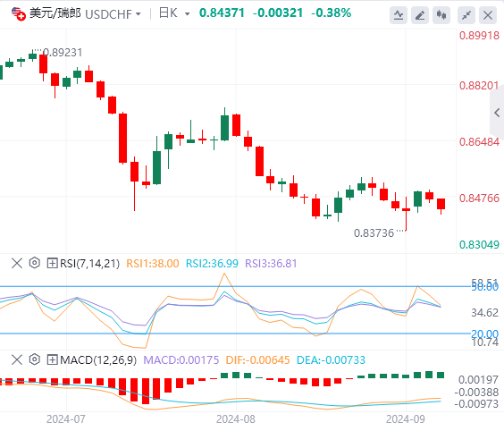Click the RSI 34.62 axis label
Image resolution: width=504 pixels, height=431 pixels.
click(x=484, y=313)
